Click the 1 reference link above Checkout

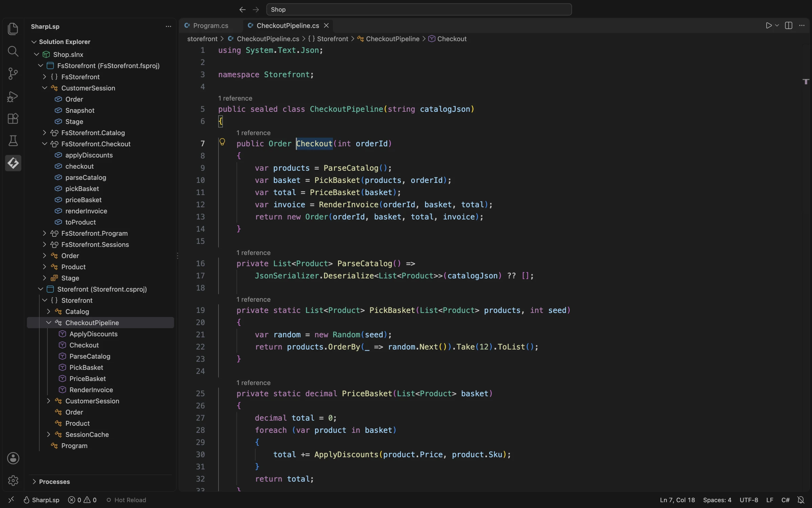[x=253, y=133]
